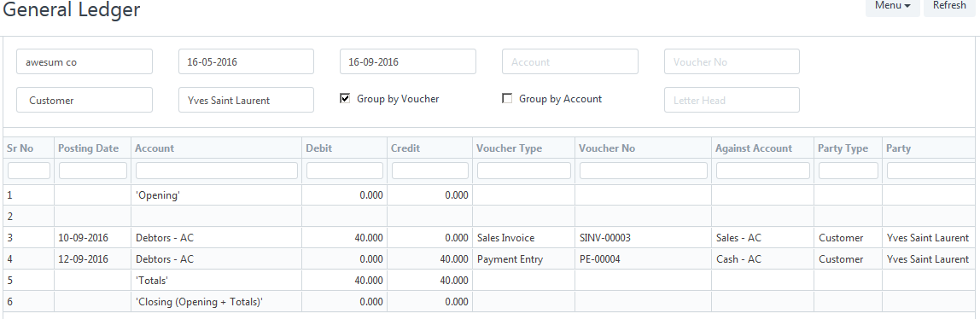Click the 'General Ledger' page title
The width and height of the screenshot is (980, 319).
(71, 10)
